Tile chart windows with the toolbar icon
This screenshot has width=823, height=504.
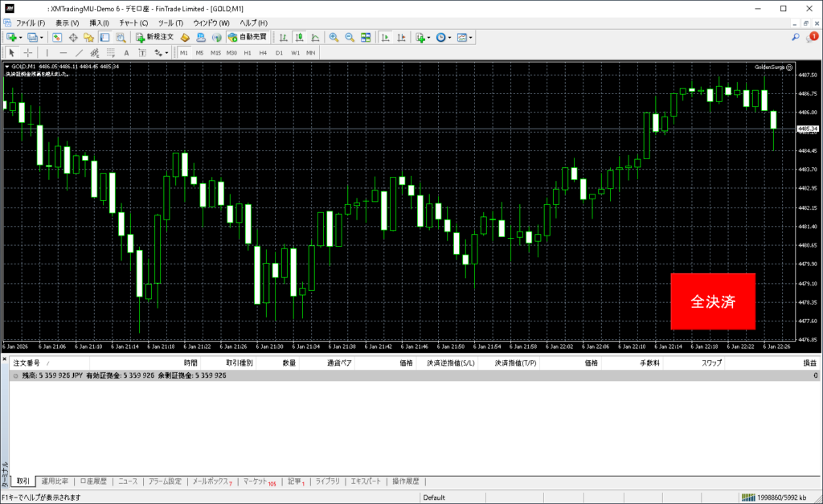[x=366, y=37]
